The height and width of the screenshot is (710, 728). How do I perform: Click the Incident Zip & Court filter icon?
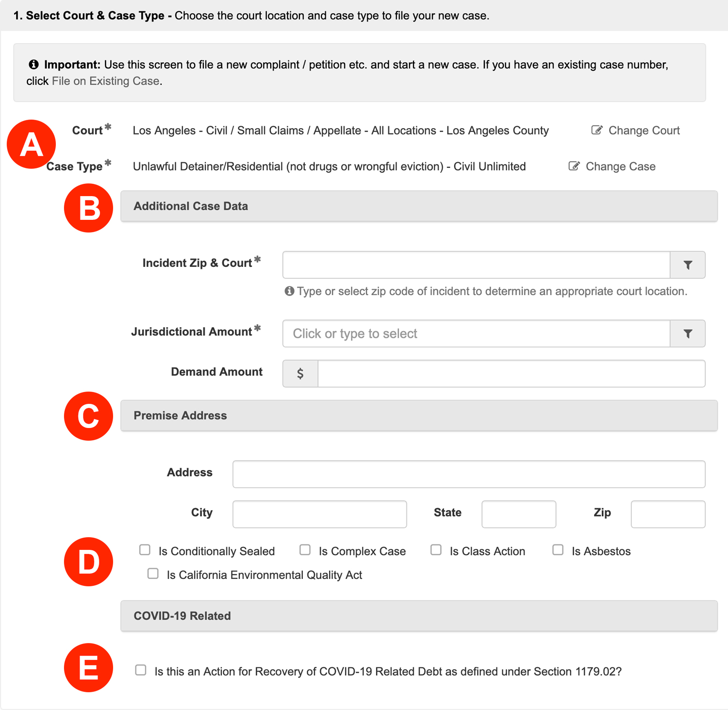pyautogui.click(x=687, y=265)
